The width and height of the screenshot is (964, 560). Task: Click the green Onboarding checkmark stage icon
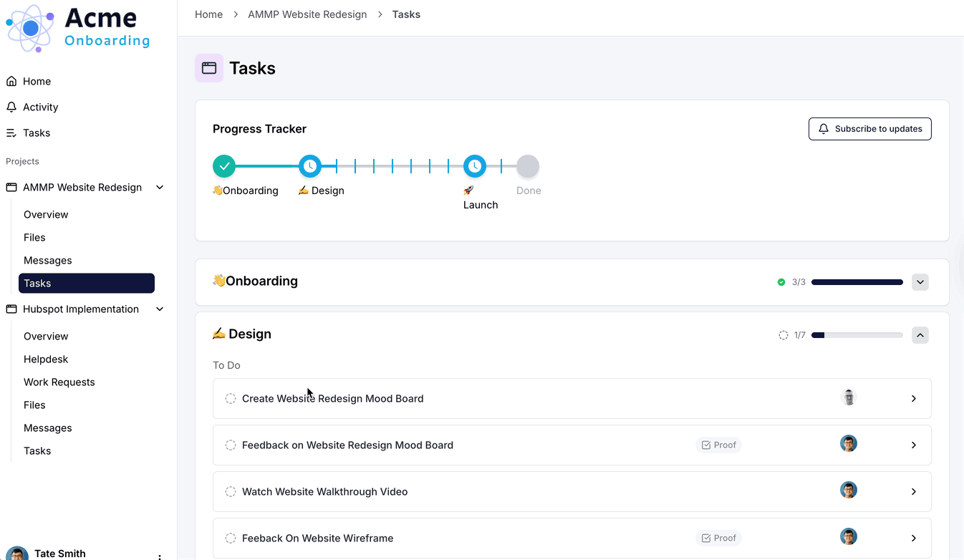point(224,166)
